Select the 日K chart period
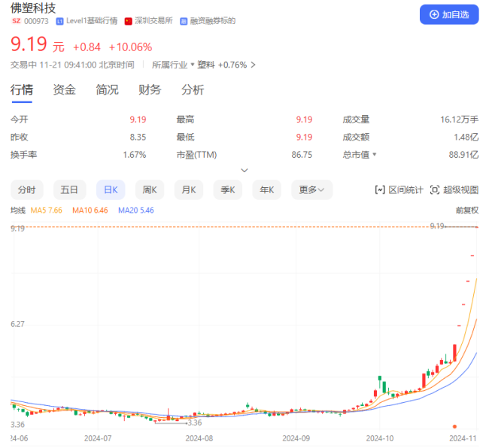489x448 pixels. click(x=111, y=189)
